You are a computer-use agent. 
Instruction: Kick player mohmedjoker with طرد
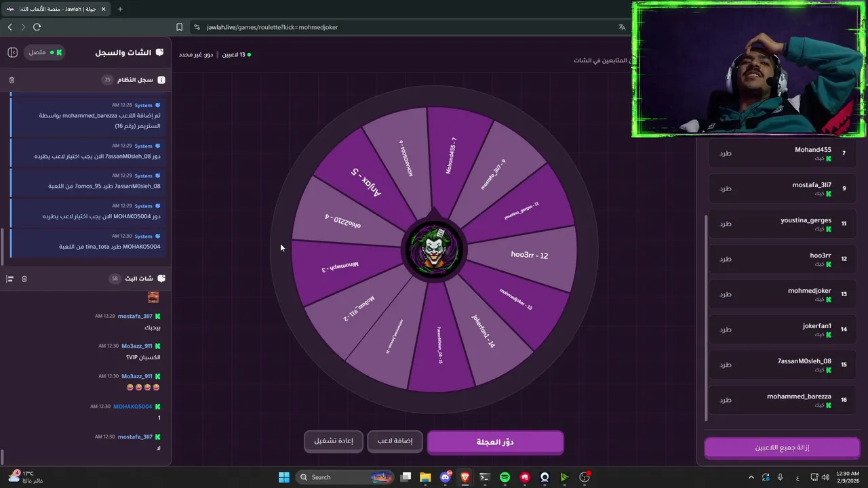(726, 294)
